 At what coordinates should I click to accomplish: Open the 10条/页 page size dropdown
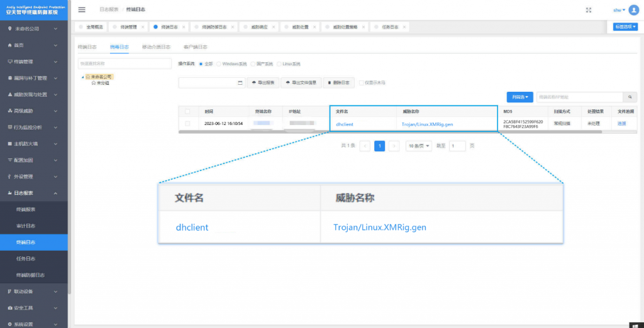click(418, 146)
